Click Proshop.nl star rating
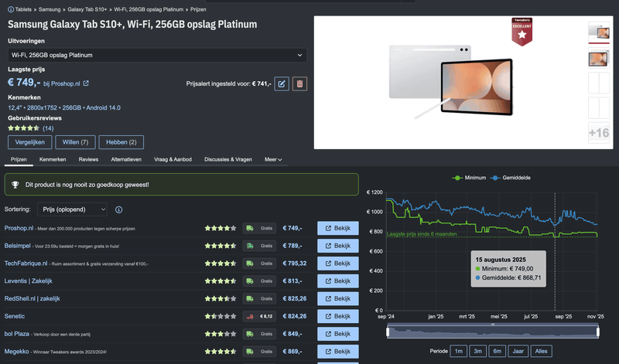The height and width of the screenshot is (364, 619). point(221,228)
